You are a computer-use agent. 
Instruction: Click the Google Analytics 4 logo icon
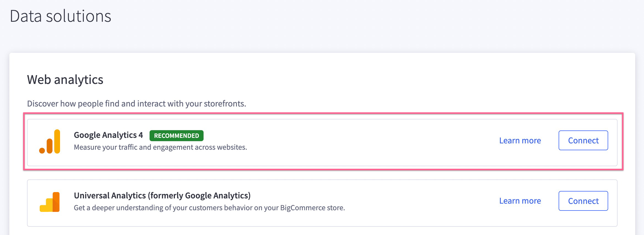(50, 141)
